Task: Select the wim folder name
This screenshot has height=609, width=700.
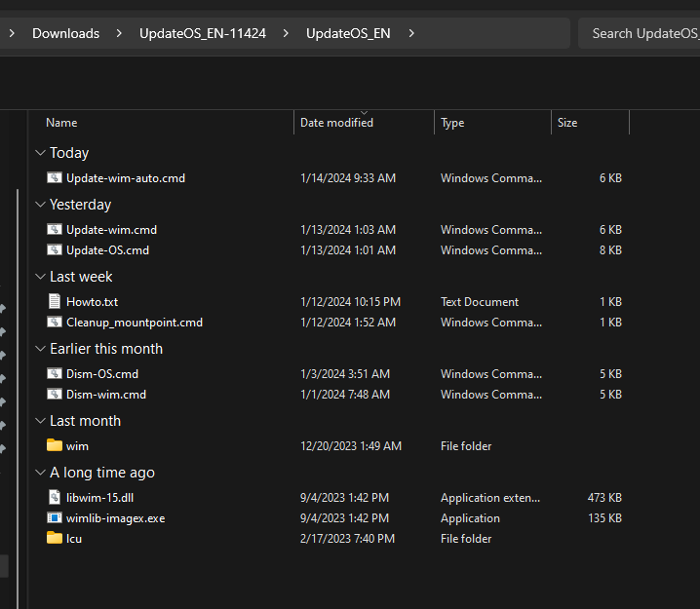Action: tap(77, 446)
